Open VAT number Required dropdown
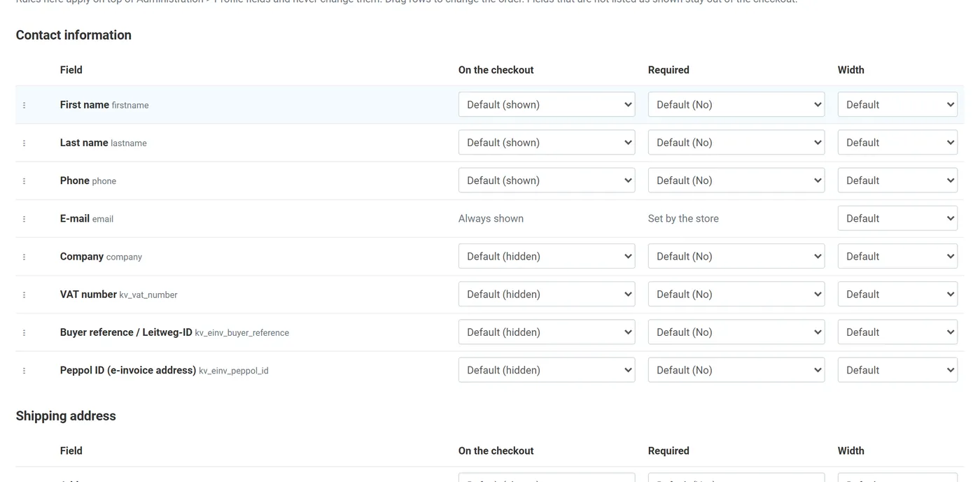 coord(736,294)
